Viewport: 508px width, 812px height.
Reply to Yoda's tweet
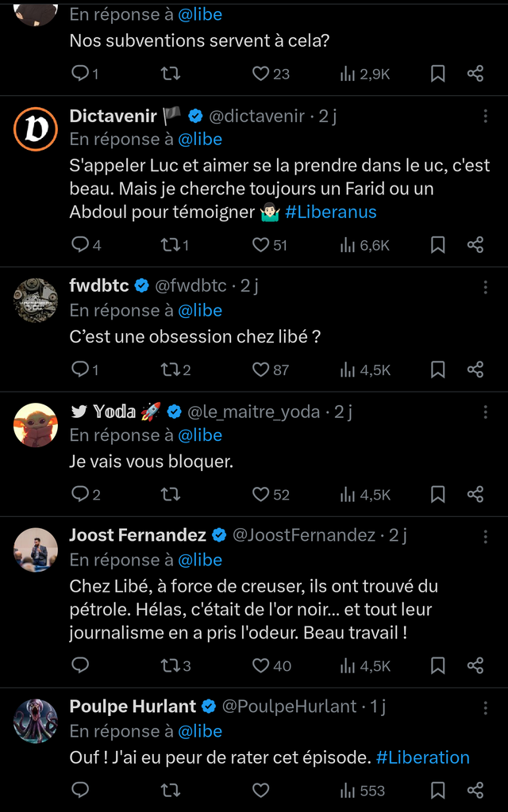click(x=80, y=495)
